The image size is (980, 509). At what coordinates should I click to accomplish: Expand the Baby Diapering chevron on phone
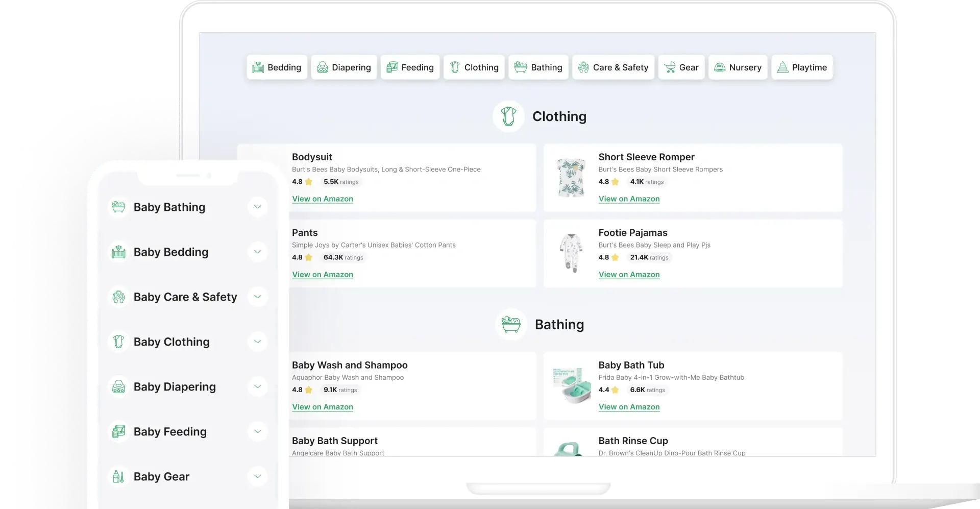258,386
